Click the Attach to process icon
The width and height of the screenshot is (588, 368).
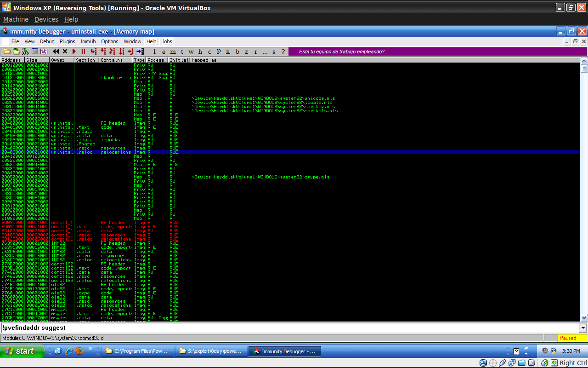16,52
